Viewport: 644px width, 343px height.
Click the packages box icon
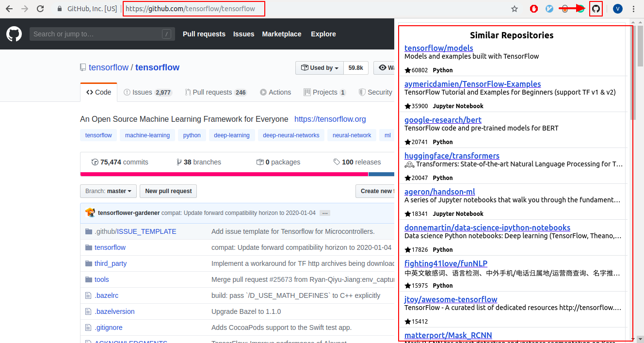[260, 162]
